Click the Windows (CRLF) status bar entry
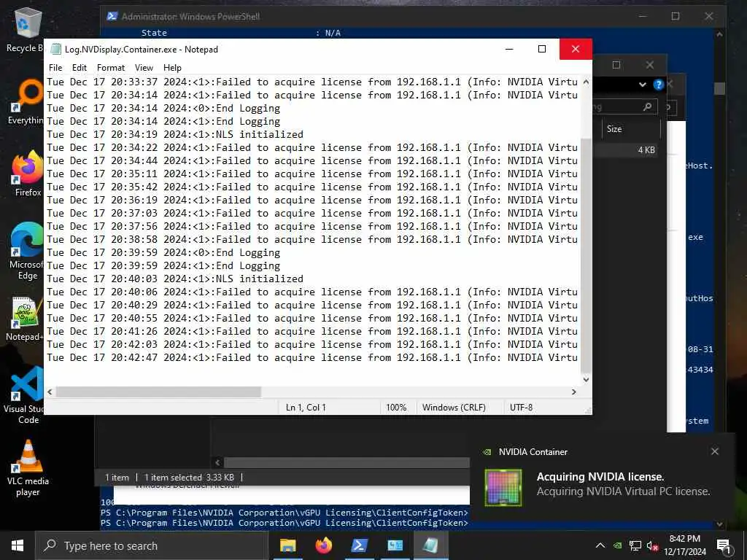Image resolution: width=747 pixels, height=560 pixels. pyautogui.click(x=454, y=408)
